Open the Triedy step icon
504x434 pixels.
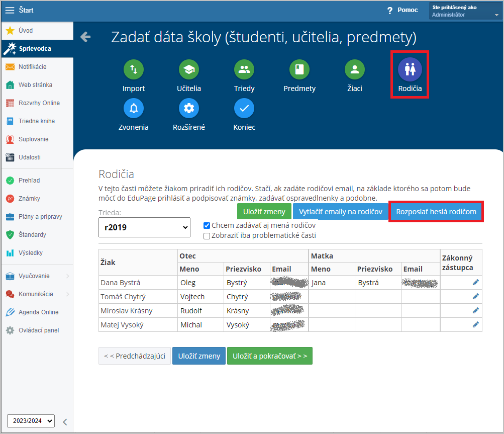point(244,69)
